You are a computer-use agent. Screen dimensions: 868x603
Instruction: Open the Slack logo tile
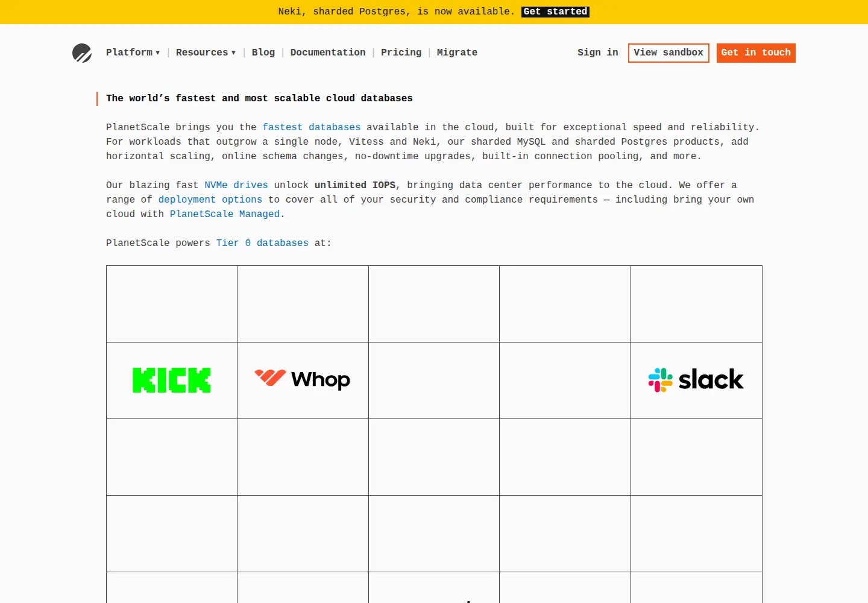pos(696,380)
